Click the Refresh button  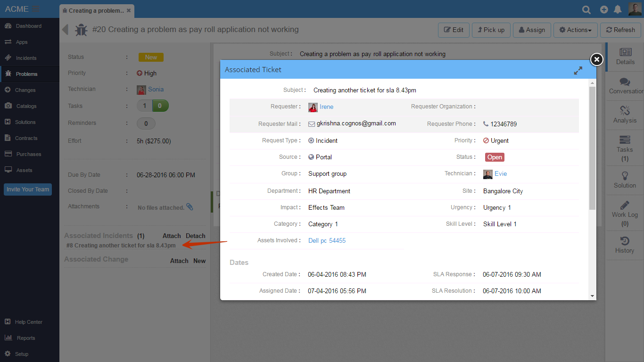(620, 30)
